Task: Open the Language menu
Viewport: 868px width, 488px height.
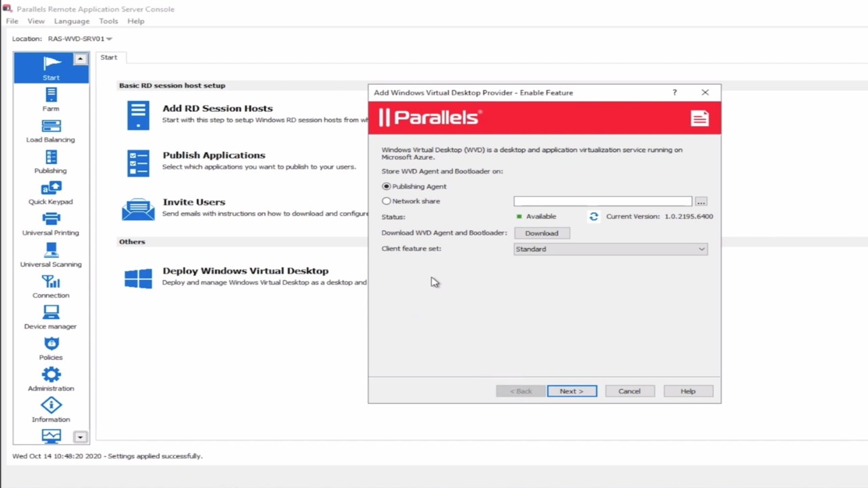Action: click(x=72, y=21)
